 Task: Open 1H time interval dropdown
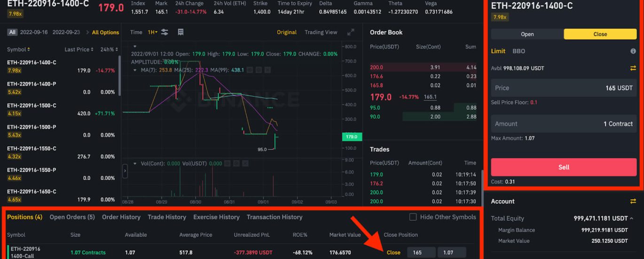point(152,32)
